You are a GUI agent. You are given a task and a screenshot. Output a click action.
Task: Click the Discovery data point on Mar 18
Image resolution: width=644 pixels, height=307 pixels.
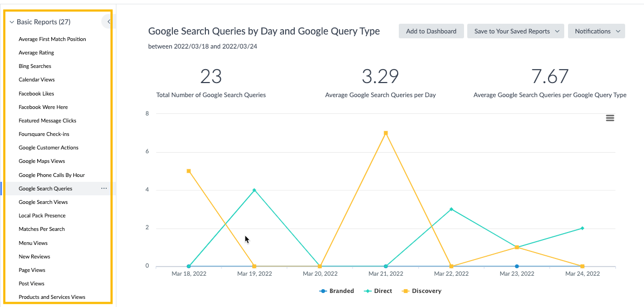[189, 171]
